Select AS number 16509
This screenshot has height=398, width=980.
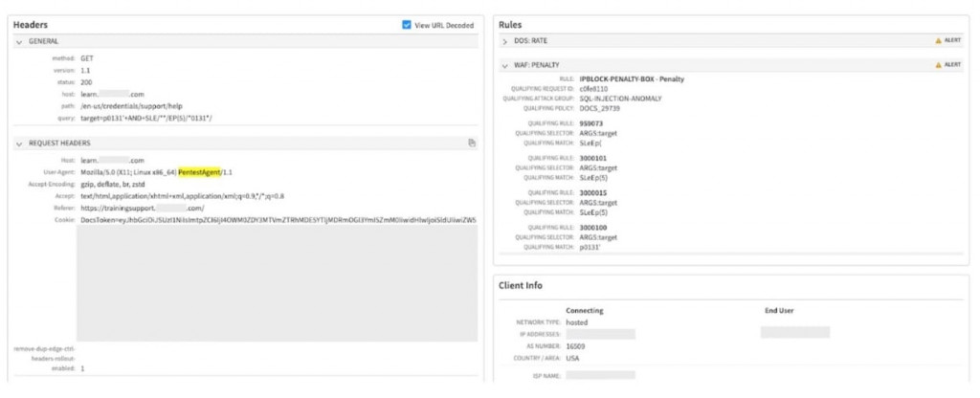575,346
